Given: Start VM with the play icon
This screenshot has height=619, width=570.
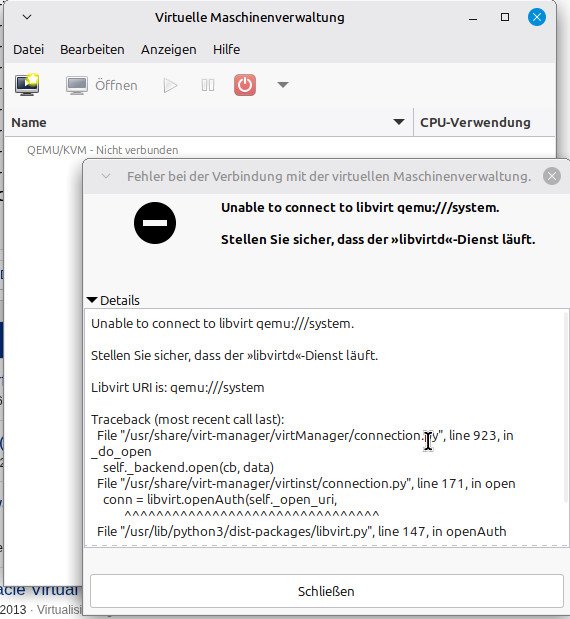Looking at the screenshot, I should [170, 85].
